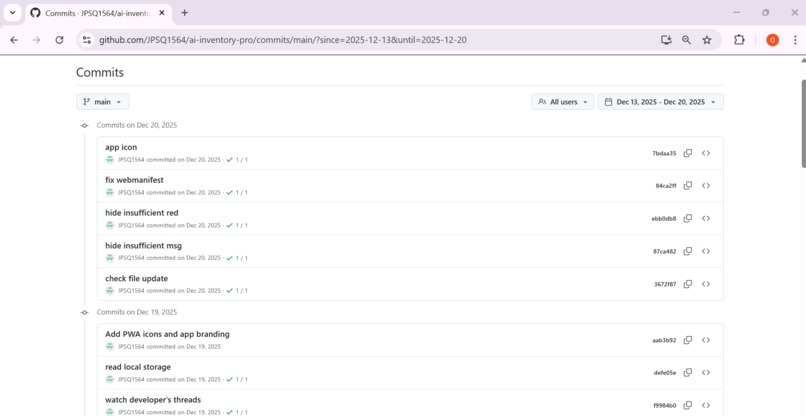
Task: Browse repository at 'hide insufficient red' commit
Action: click(706, 219)
